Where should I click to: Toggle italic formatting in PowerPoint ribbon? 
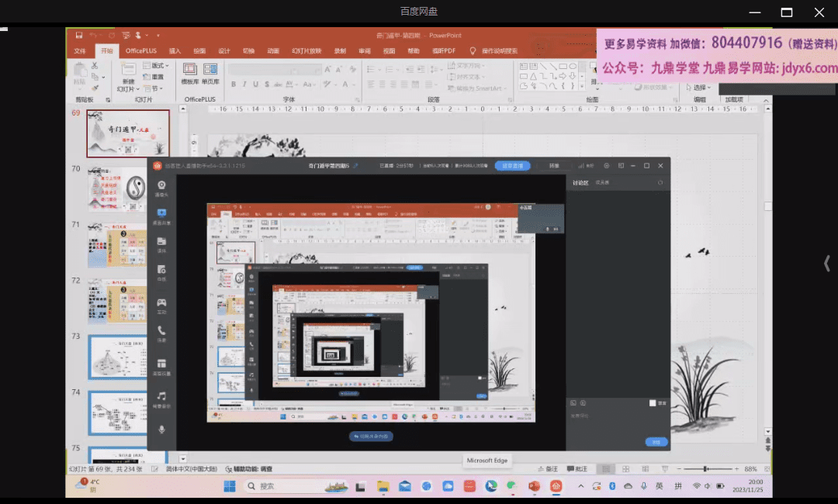coord(244,84)
